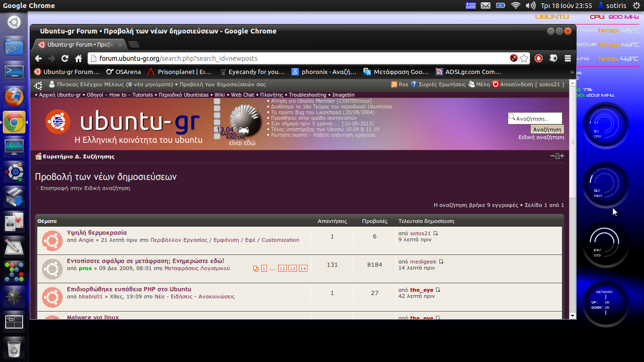Open the phoronix search bookmark
Image resolution: width=644 pixels, height=362 pixels.
[324, 72]
